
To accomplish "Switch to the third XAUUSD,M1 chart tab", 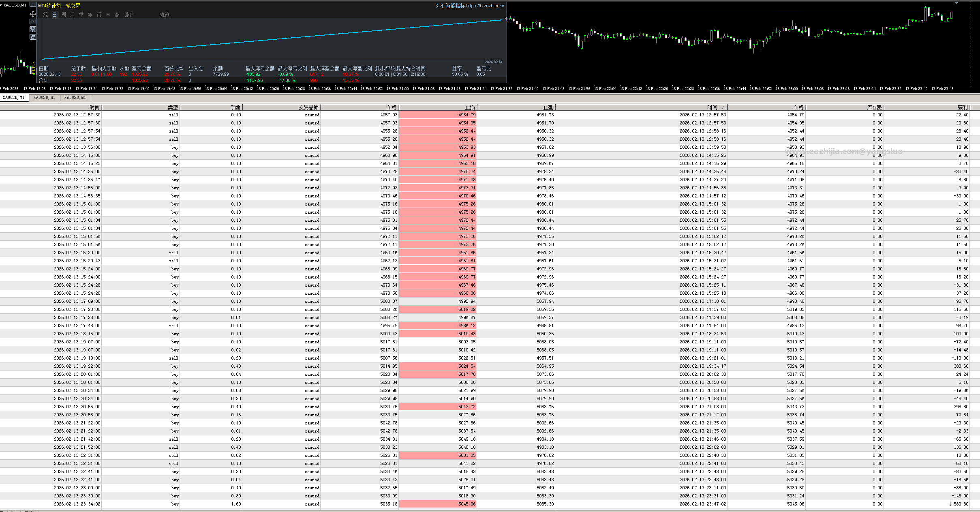I will [x=75, y=98].
